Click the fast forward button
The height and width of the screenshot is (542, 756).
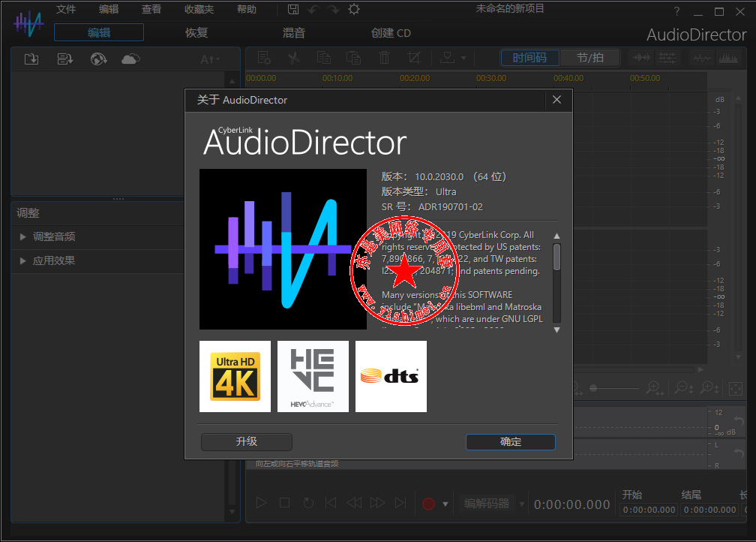pyautogui.click(x=377, y=503)
